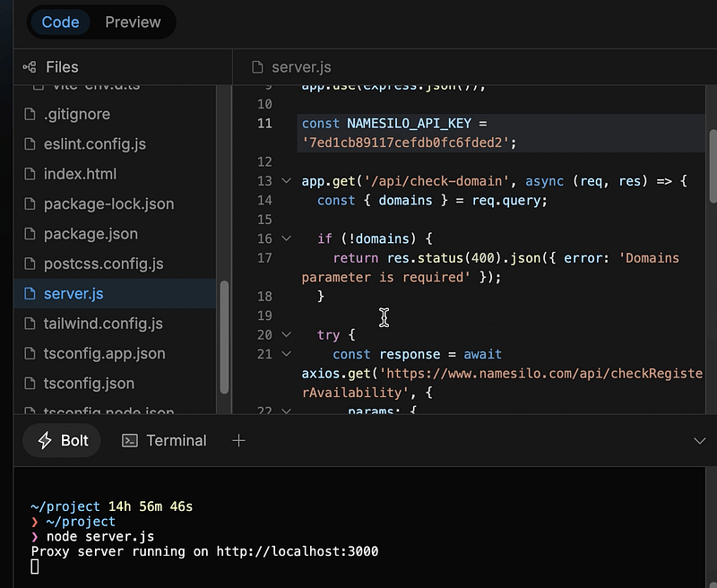Click the server.js editor tab

click(x=292, y=67)
